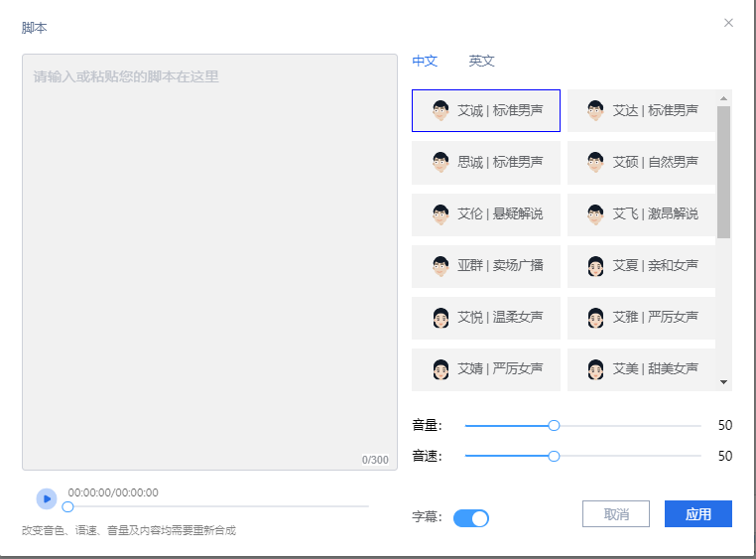Toggle the 字幕 subtitle switch
Image resolution: width=756 pixels, height=559 pixels.
pyautogui.click(x=471, y=518)
